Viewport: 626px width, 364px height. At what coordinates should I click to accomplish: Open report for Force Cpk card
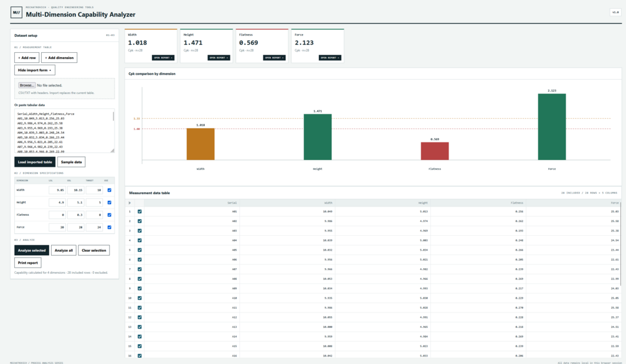point(330,58)
